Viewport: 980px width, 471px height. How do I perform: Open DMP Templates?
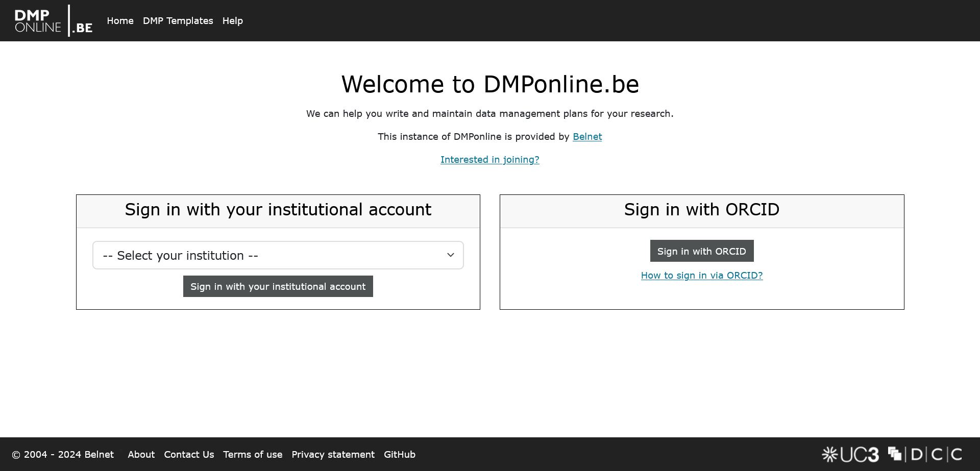click(x=178, y=21)
